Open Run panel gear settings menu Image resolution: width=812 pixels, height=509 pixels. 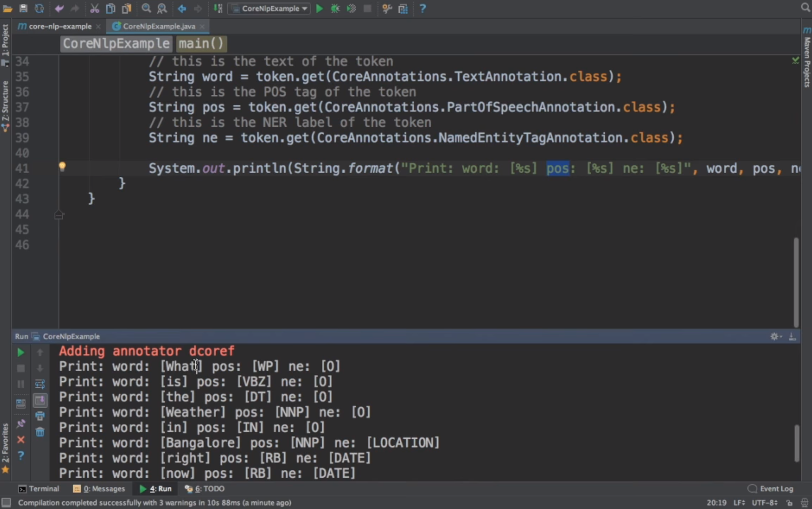pos(775,336)
